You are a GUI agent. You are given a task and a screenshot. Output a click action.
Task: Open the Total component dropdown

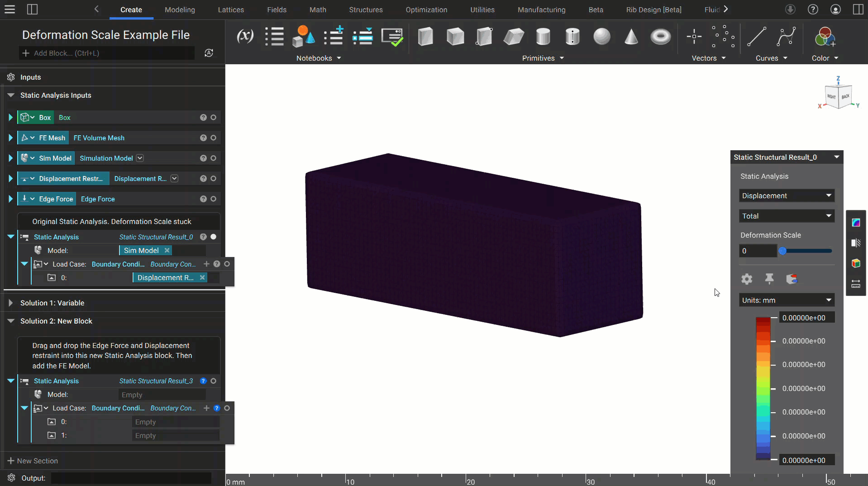[x=787, y=216]
